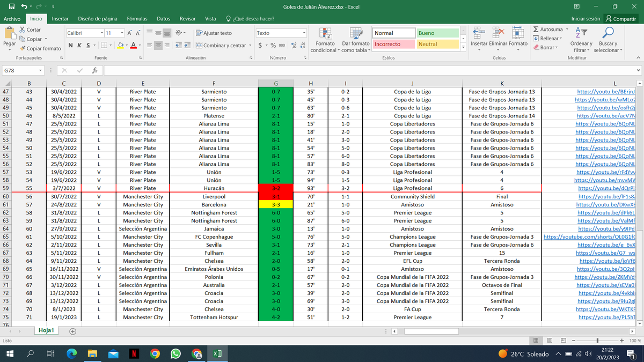644x362 pixels.
Task: Open Ordenar y filtrar menu
Action: (581, 40)
